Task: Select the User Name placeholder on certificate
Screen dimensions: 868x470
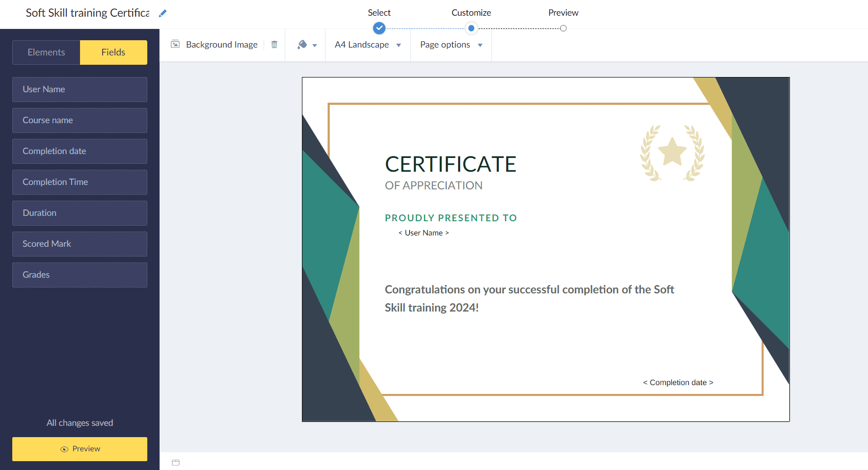Action: 424,233
